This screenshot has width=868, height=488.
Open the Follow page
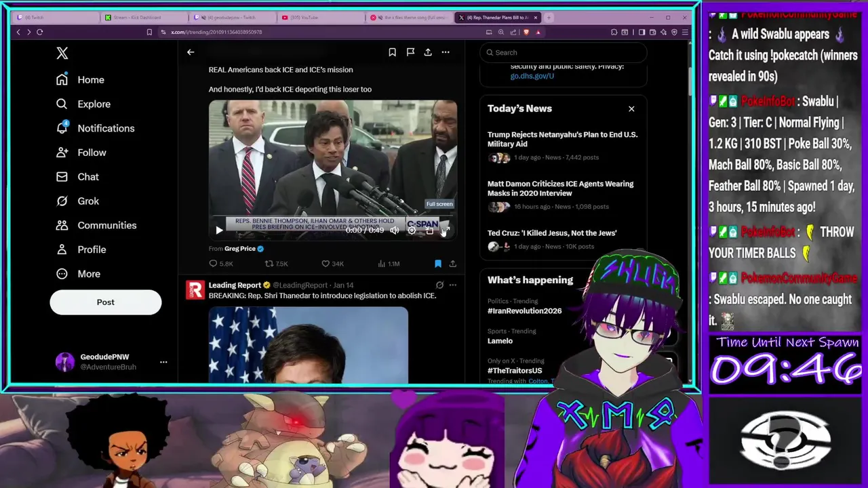tap(81, 152)
